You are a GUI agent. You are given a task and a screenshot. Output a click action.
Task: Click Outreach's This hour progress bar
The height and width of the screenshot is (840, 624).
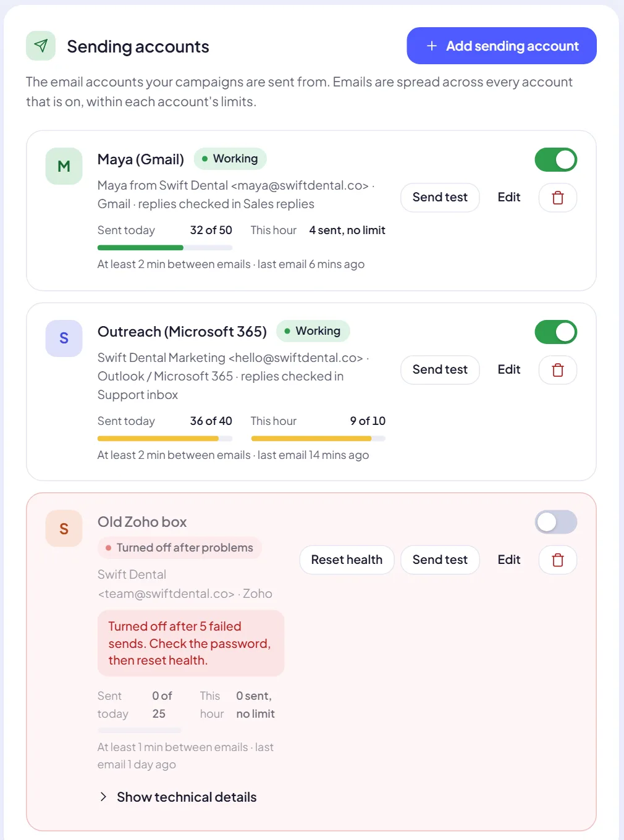coord(318,439)
